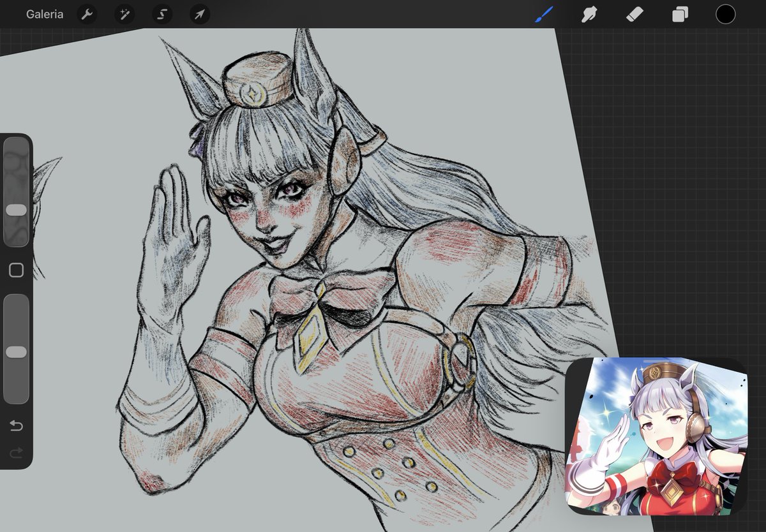Open the Layers panel
The width and height of the screenshot is (766, 532).
pos(680,14)
